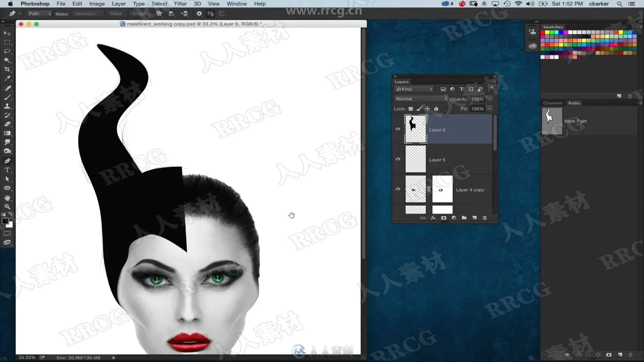Select Layer 5 in Layers panel
The image size is (644, 362).
pyautogui.click(x=442, y=159)
